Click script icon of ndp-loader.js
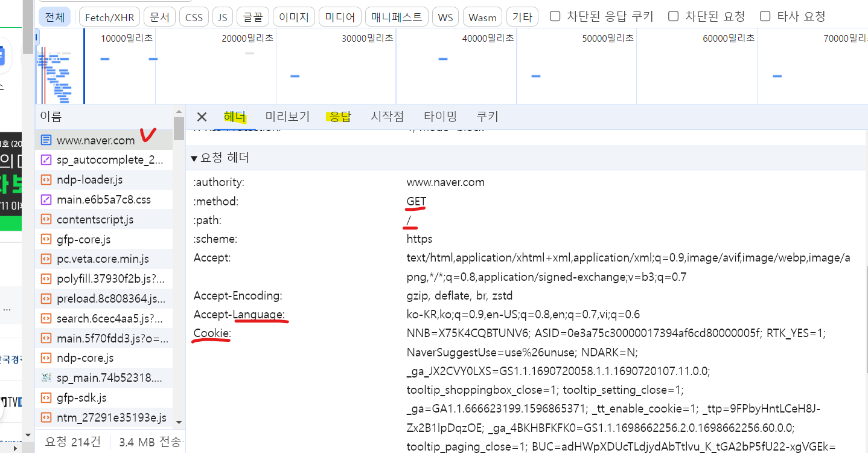Image resolution: width=868 pixels, height=453 pixels. (x=46, y=180)
